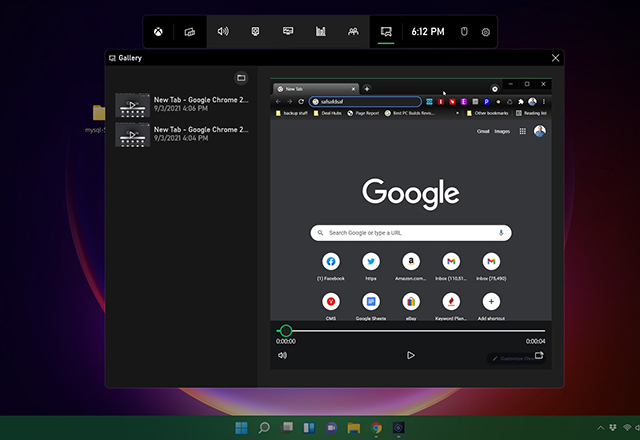Select the 4:06 PM Chrome recording
The image size is (640, 440).
point(180,105)
